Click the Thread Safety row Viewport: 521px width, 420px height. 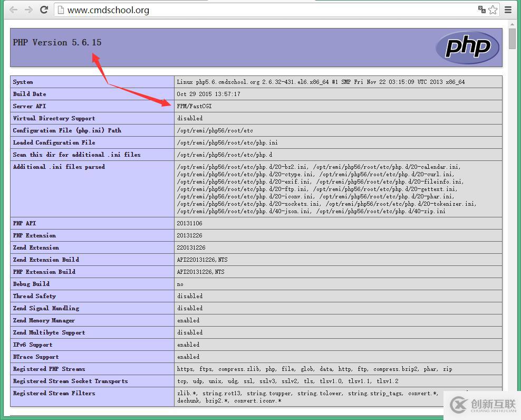(x=34, y=296)
